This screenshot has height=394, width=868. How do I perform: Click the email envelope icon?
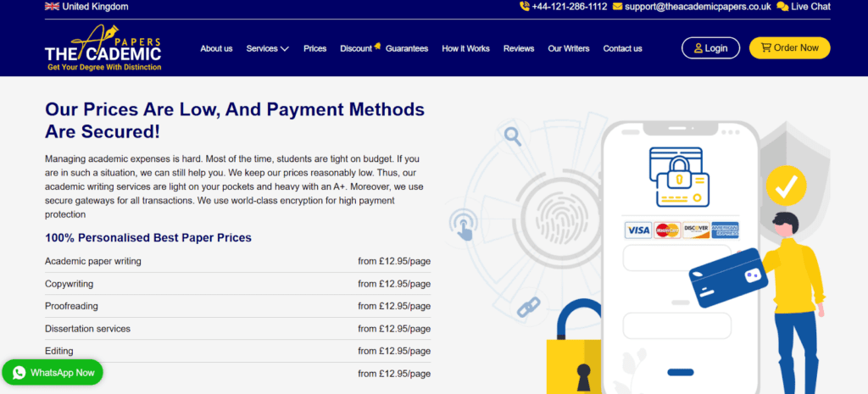coord(617,7)
